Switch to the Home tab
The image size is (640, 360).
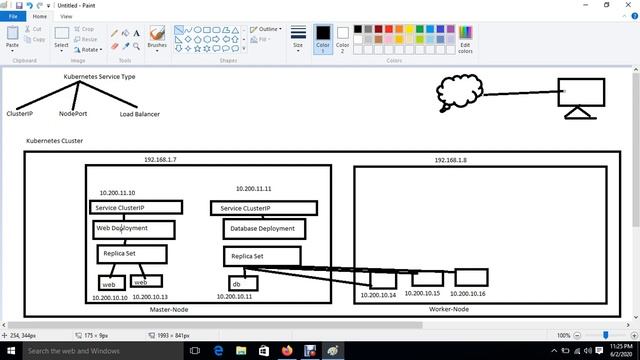(40, 16)
